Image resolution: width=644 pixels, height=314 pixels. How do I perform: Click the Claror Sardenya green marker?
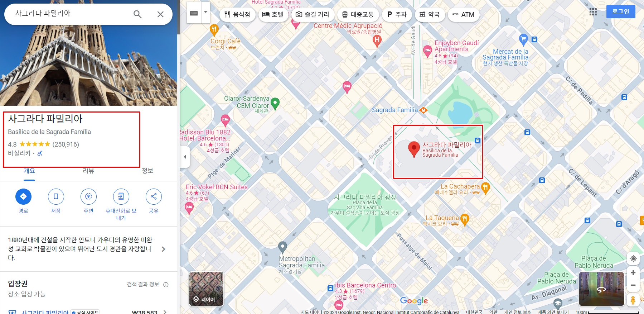[275, 104]
